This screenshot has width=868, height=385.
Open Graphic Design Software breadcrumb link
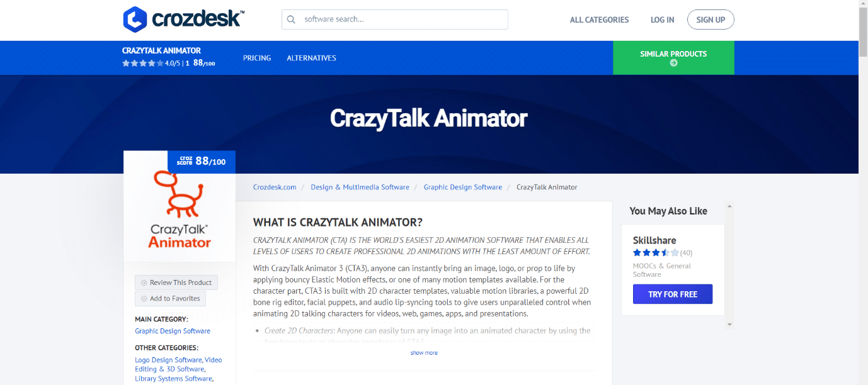pos(463,187)
